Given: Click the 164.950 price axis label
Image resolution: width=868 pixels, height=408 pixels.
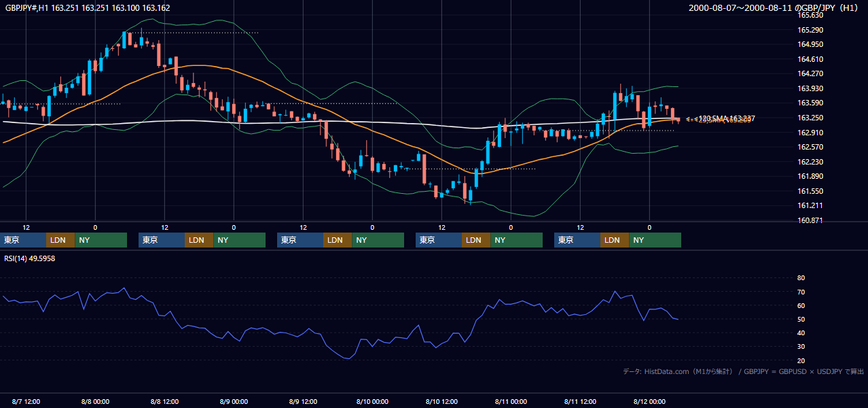Looking at the screenshot, I should point(810,44).
